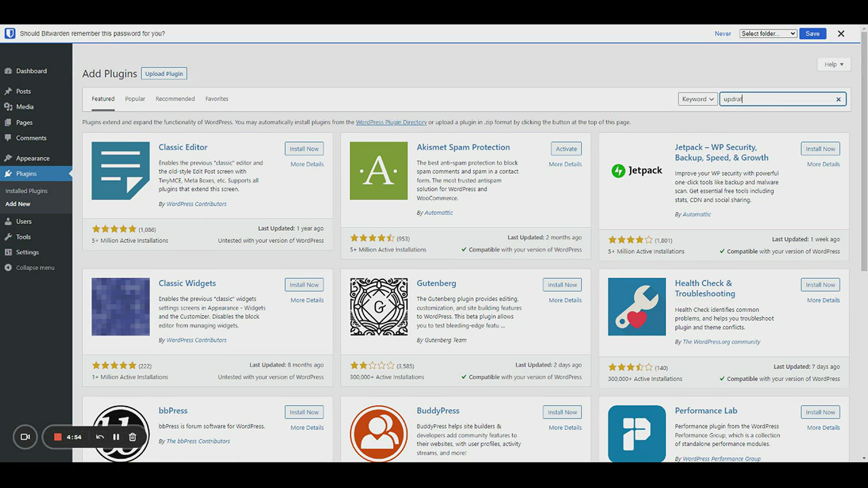Open WordPress Contributors author link under Classic Editor
This screenshot has height=488, width=868.
(196, 204)
